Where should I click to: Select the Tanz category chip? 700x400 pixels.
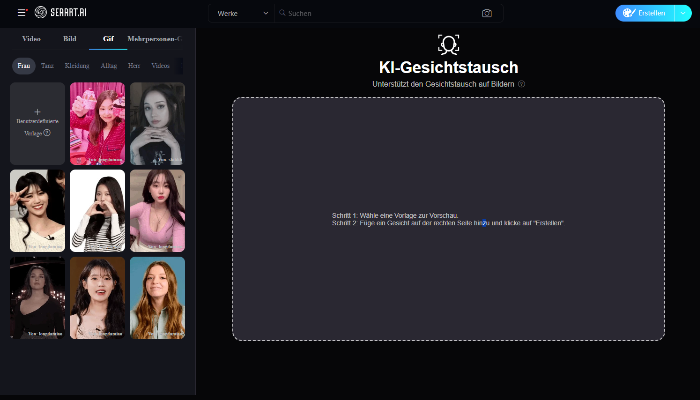coord(47,66)
